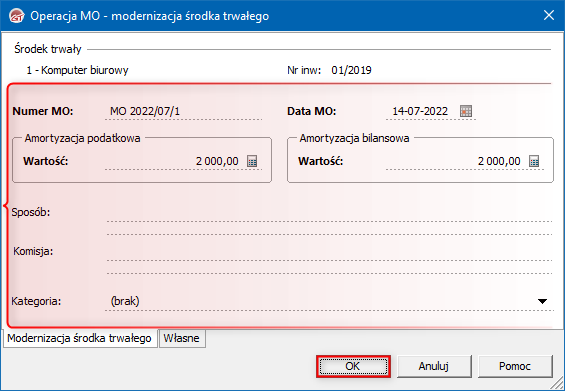The width and height of the screenshot is (565, 391).
Task: Click the 'Komisja:' label
Action: click(33, 251)
